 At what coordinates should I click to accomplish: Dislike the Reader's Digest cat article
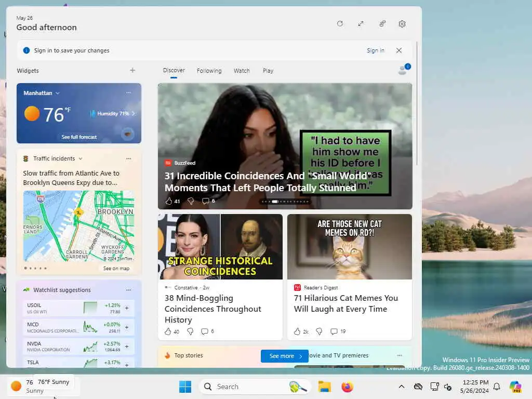(x=319, y=331)
